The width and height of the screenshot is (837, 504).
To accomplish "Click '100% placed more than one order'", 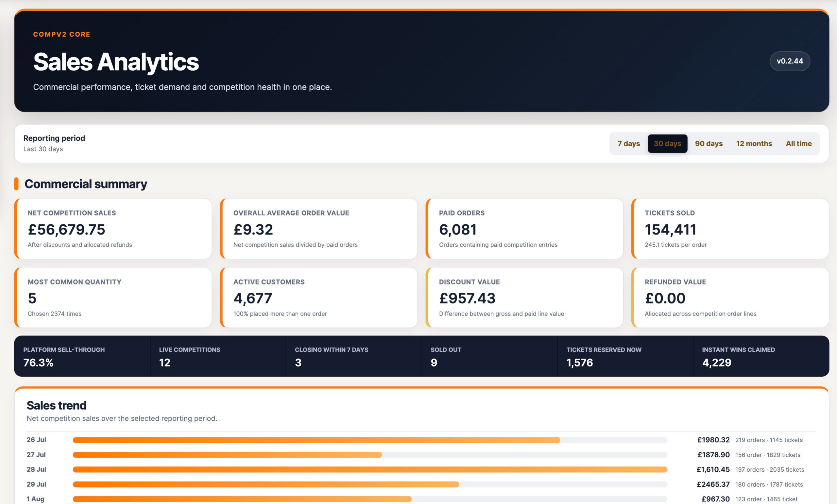I will 280,314.
